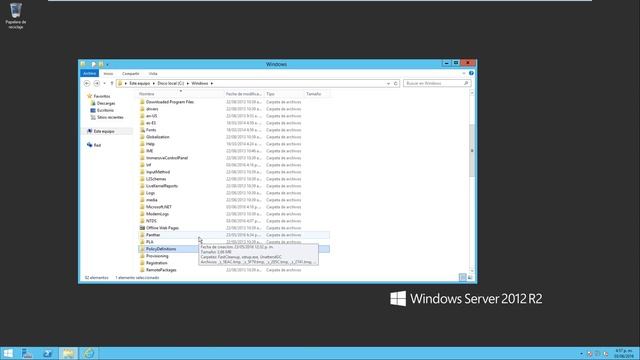Open Customize Quick Access Toolbar dropdown
640x360 pixels.
coord(107,64)
